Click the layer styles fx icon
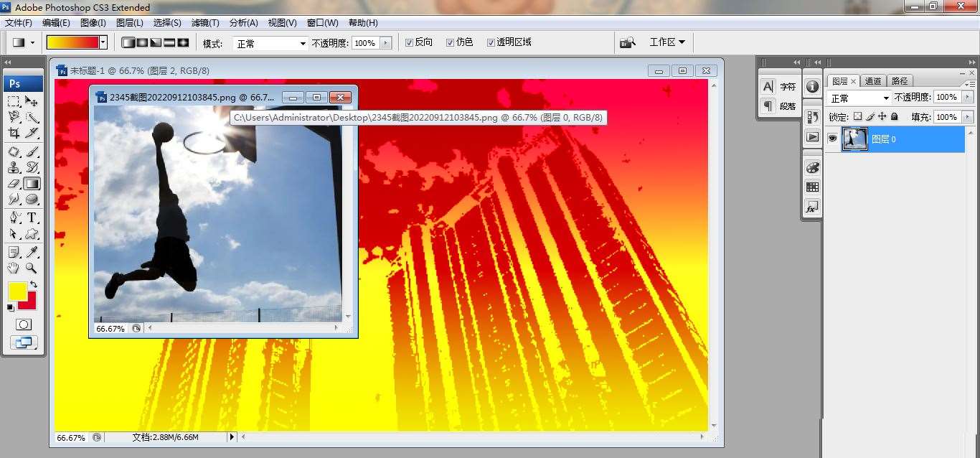 pyautogui.click(x=811, y=207)
